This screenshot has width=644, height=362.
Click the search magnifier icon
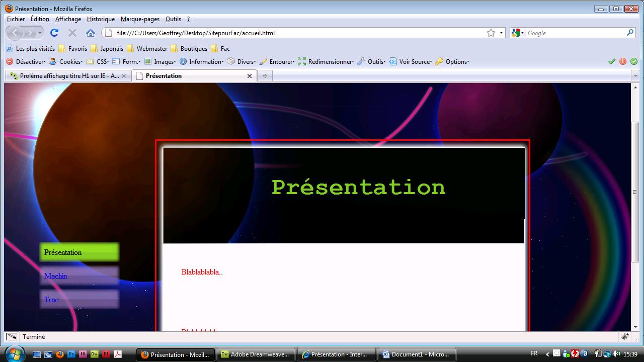tap(630, 33)
